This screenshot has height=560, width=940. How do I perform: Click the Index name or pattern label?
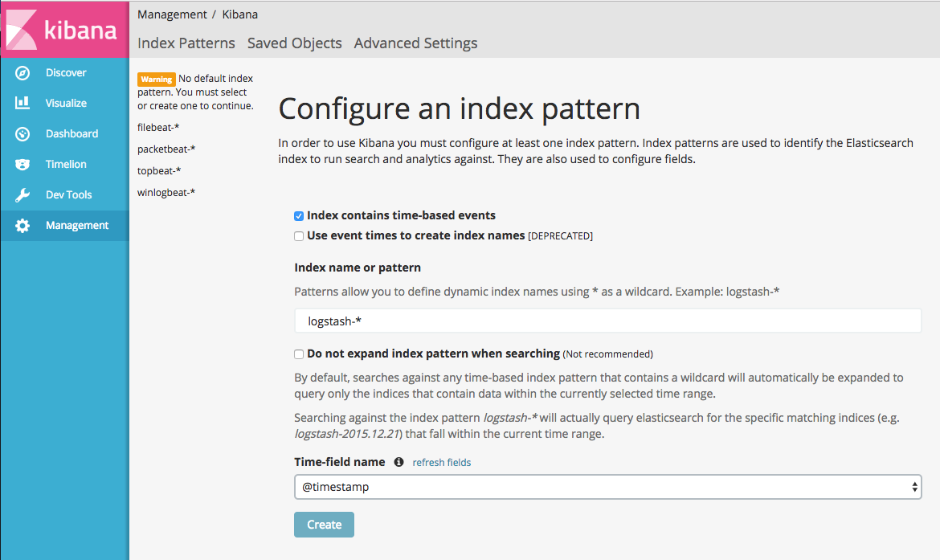pos(358,268)
